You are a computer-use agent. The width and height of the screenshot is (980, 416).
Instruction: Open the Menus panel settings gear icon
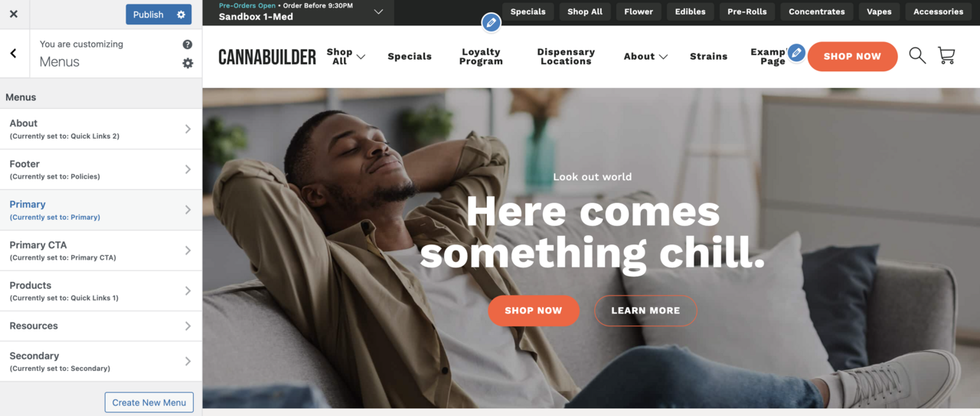click(188, 63)
